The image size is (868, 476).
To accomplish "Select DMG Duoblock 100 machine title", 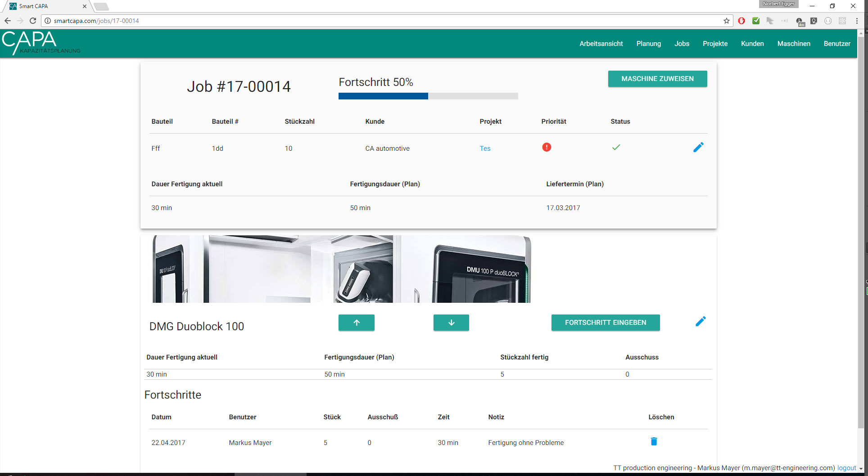I will [x=197, y=326].
